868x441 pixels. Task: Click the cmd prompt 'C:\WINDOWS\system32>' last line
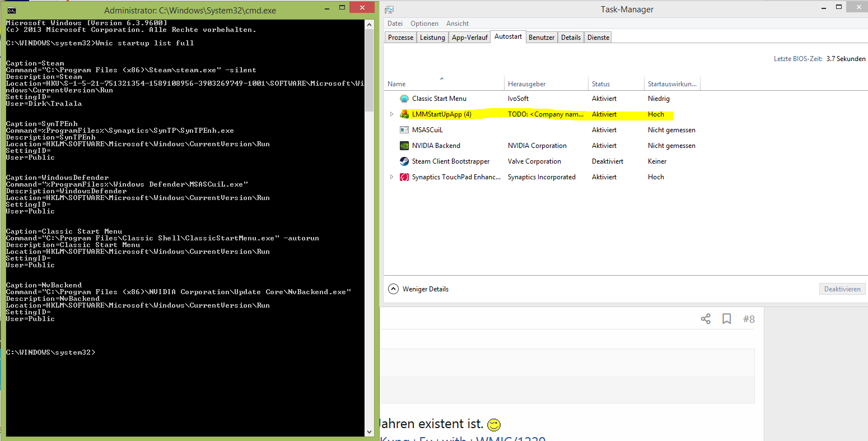(x=51, y=352)
